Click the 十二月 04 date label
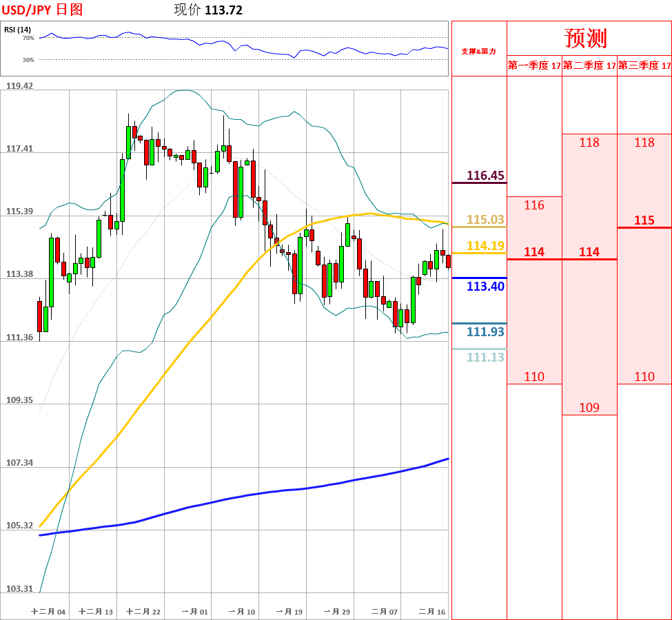The width and height of the screenshot is (672, 620). pyautogui.click(x=48, y=612)
